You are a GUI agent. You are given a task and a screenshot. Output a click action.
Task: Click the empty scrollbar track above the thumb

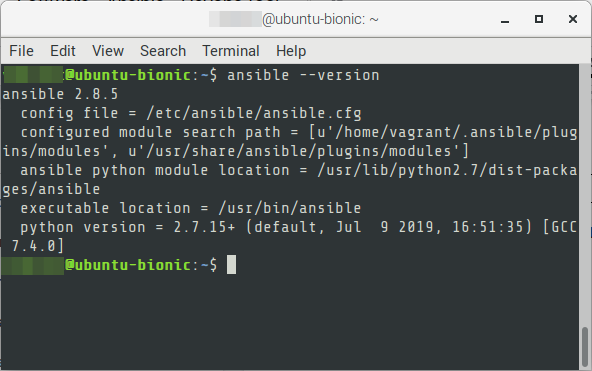(585, 194)
